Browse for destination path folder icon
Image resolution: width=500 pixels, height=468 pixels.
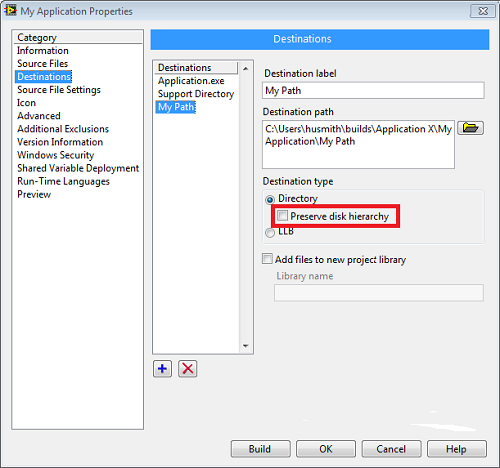[x=470, y=128]
